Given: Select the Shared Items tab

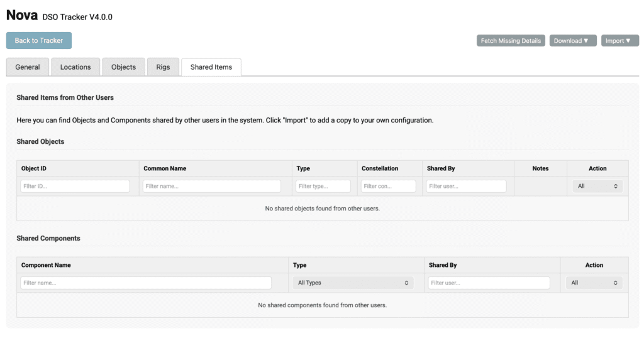Looking at the screenshot, I should point(211,67).
